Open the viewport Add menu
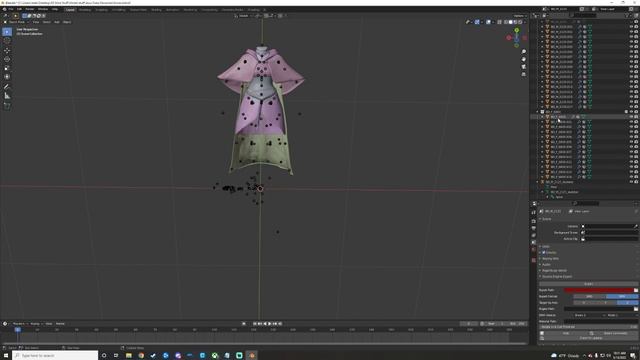Image resolution: width=640 pixels, height=360 pixels. pos(57,22)
